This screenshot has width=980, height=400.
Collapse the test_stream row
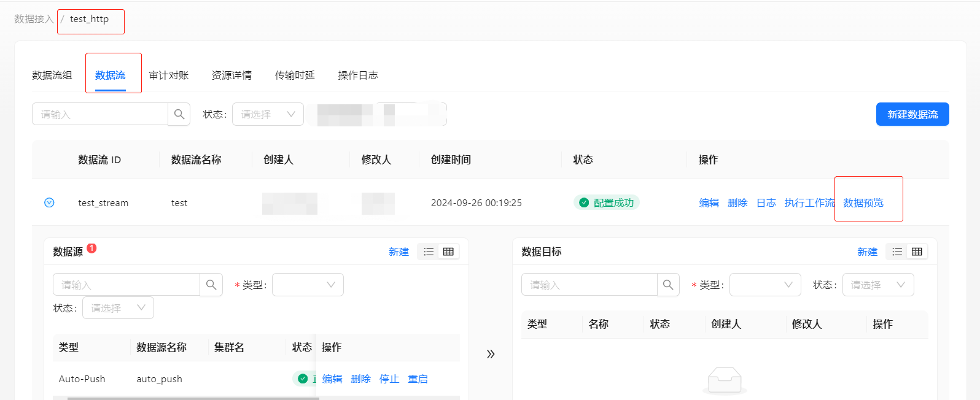(49, 202)
